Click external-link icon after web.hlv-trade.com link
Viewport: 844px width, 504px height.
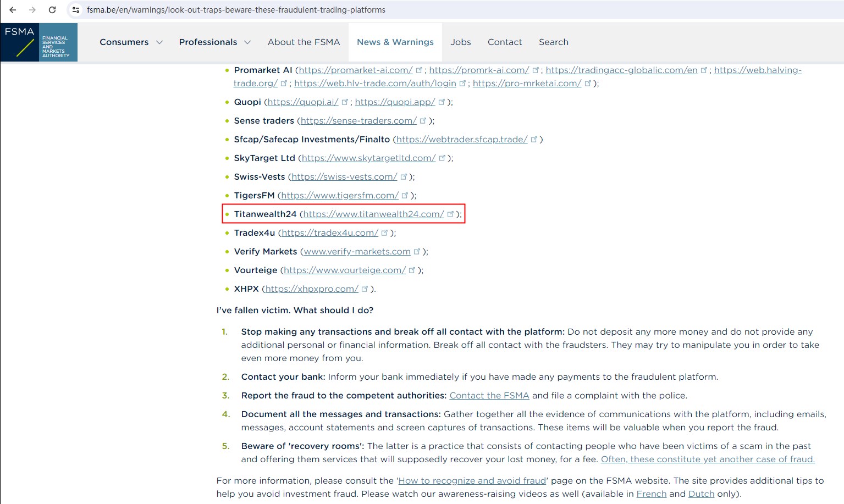[462, 84]
